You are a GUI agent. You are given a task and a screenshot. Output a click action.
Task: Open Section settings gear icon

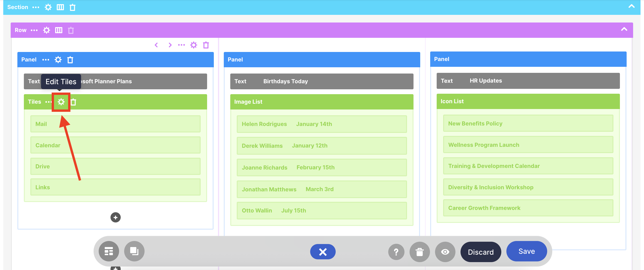[48, 7]
